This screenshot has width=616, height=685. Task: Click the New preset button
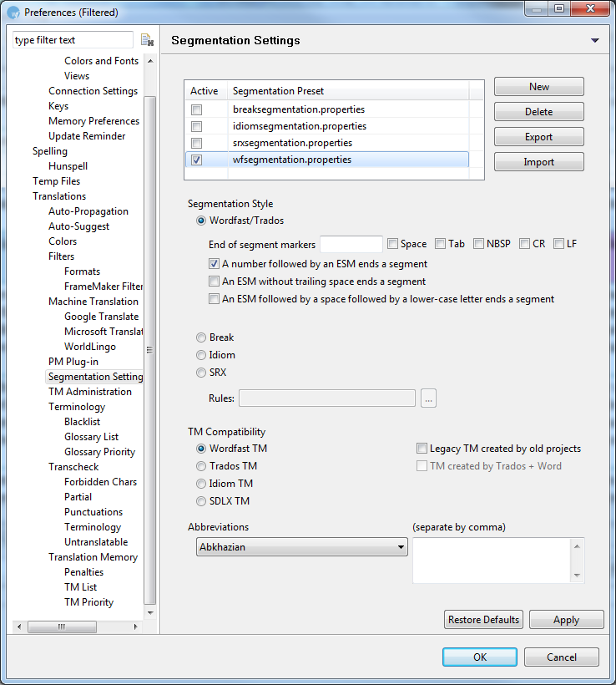(538, 87)
